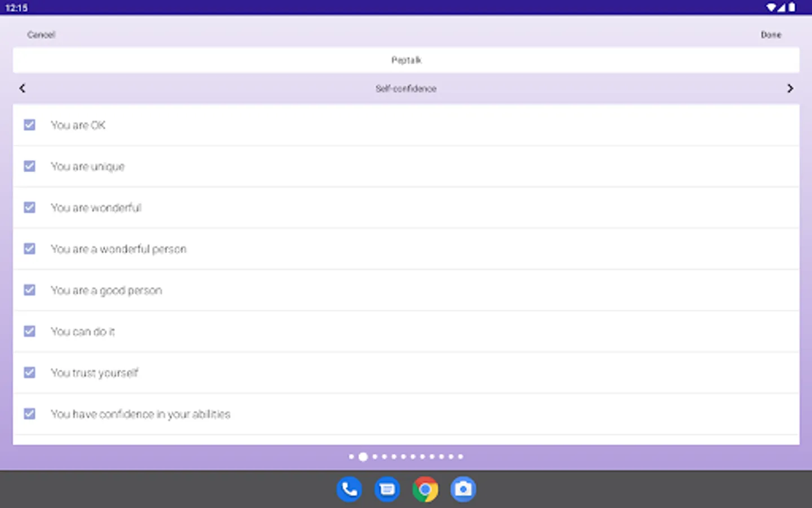Open the Camera app in the dock
812x508 pixels.
pyautogui.click(x=463, y=489)
